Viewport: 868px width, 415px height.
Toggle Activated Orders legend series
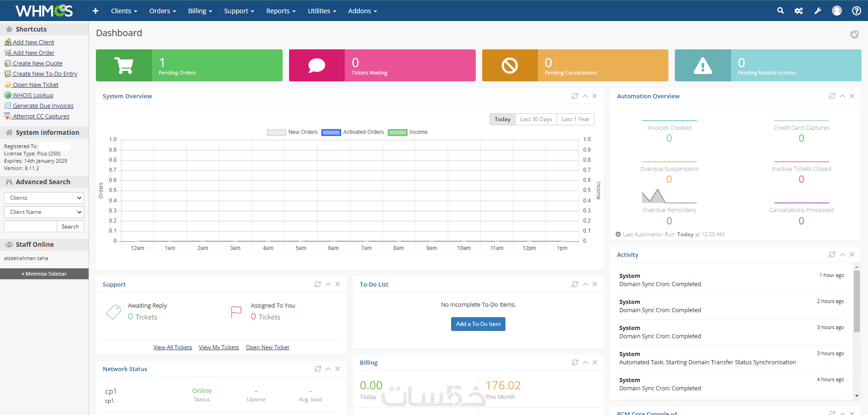tap(352, 132)
